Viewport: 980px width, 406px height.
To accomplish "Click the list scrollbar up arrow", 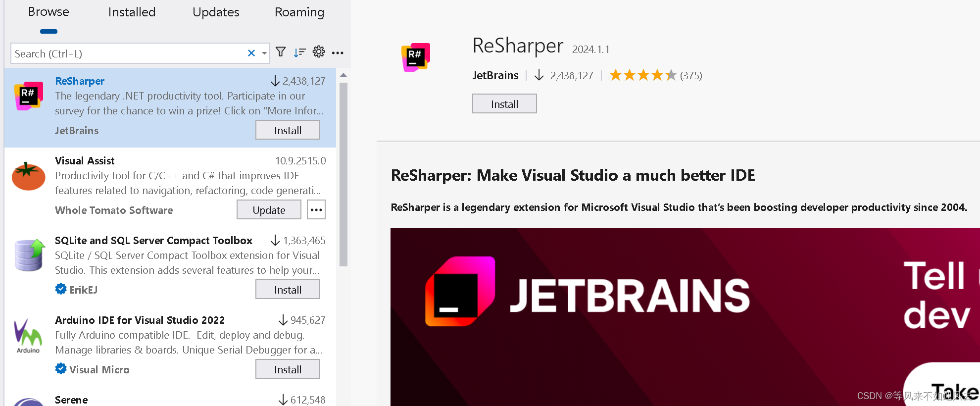I will point(343,75).
